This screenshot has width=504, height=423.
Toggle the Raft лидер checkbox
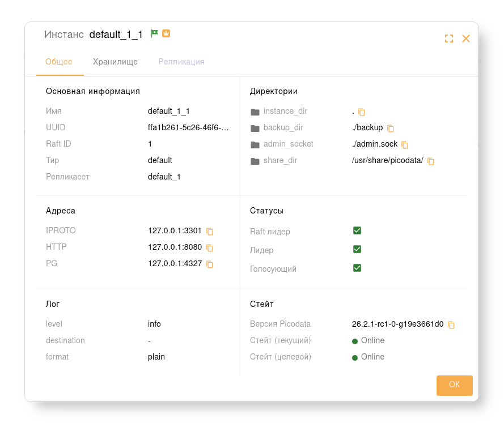[357, 230]
